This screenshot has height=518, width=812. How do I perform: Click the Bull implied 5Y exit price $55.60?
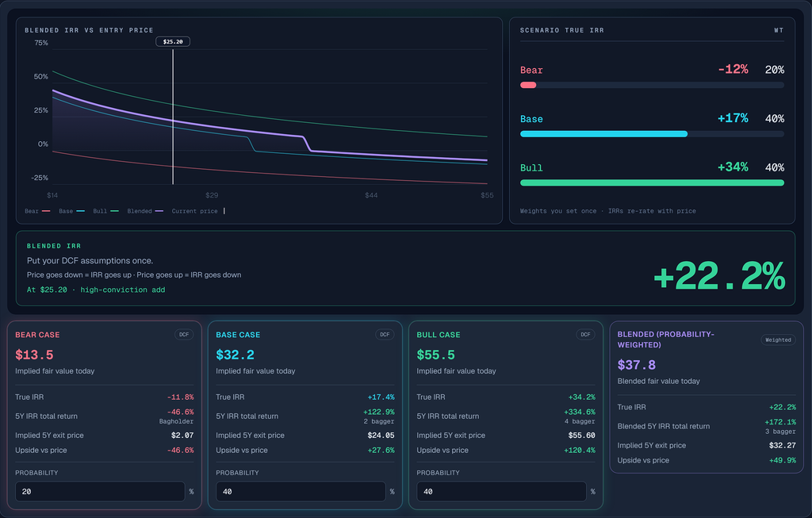(x=581, y=436)
